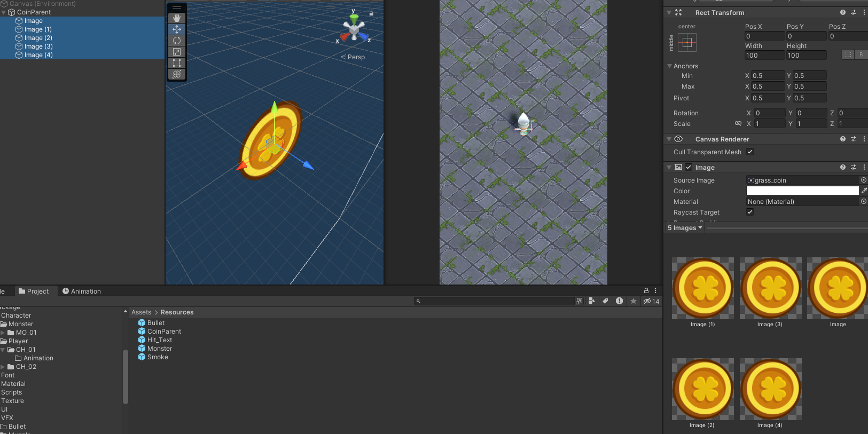Open 5 Images preview dropdown

coord(685,228)
